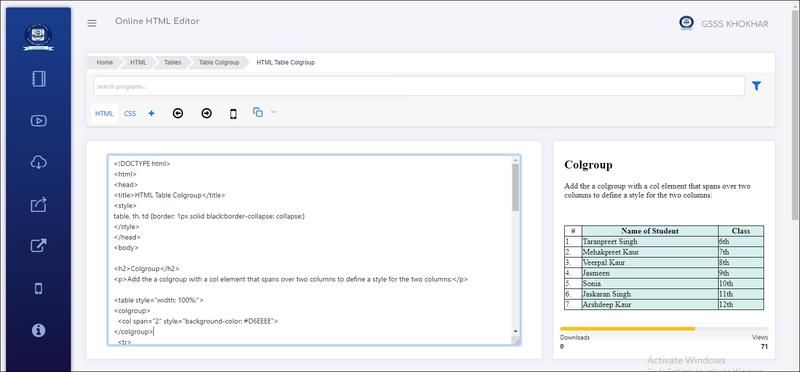Switch to the CSS tab

click(x=130, y=113)
